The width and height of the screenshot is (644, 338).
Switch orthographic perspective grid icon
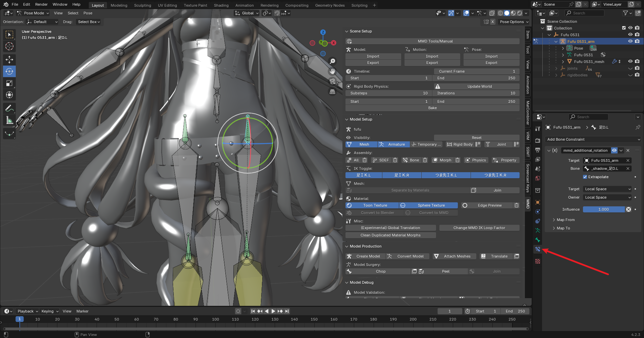332,91
